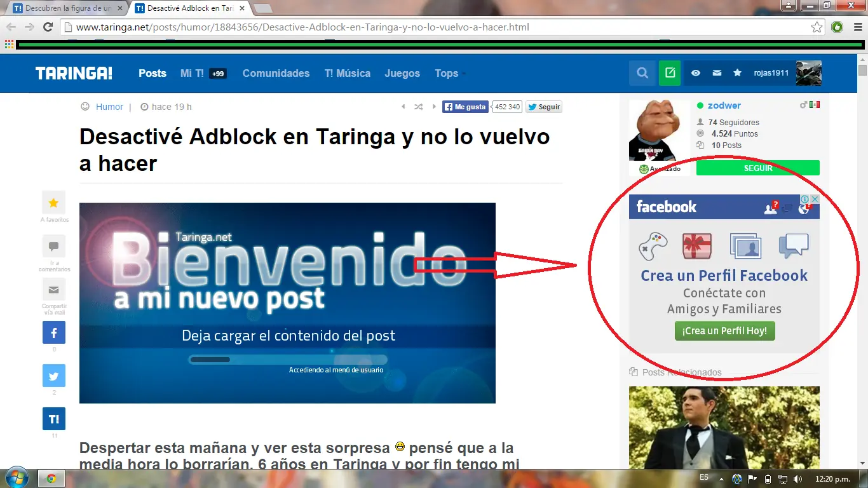Go forward with Chrome forward arrow
Viewport: 868px width, 488px height.
tap(29, 27)
